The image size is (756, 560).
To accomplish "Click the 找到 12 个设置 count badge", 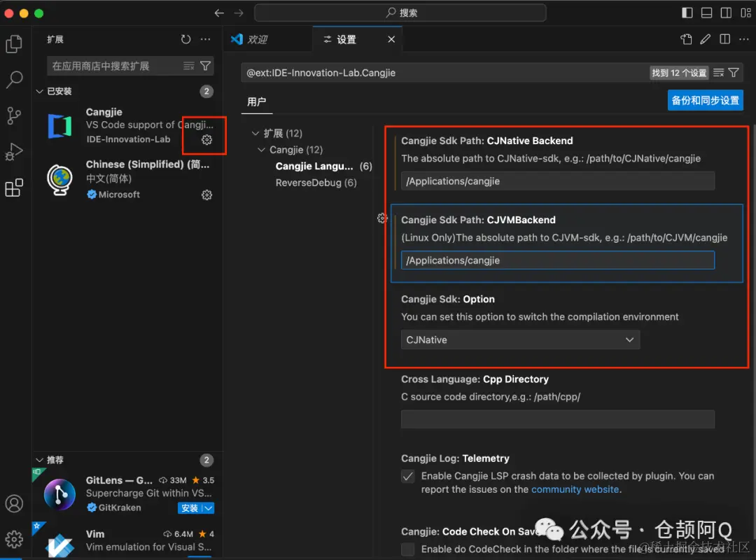I will point(679,73).
